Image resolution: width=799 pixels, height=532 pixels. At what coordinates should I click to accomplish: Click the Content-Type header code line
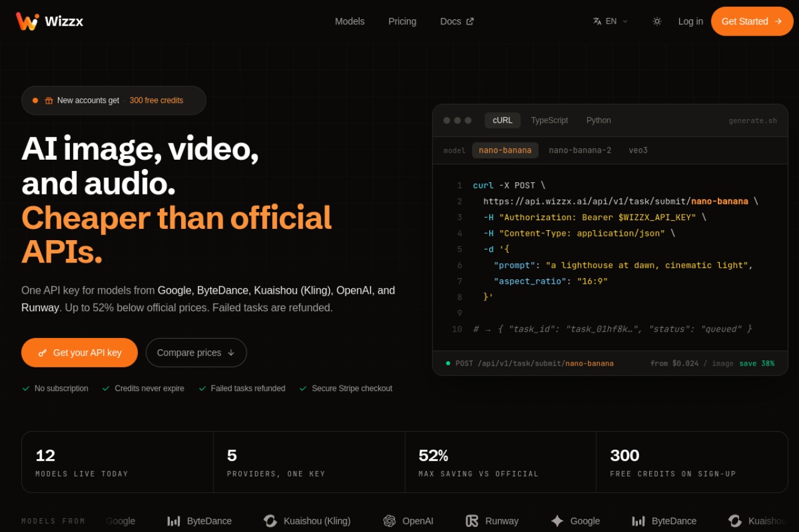tap(579, 233)
